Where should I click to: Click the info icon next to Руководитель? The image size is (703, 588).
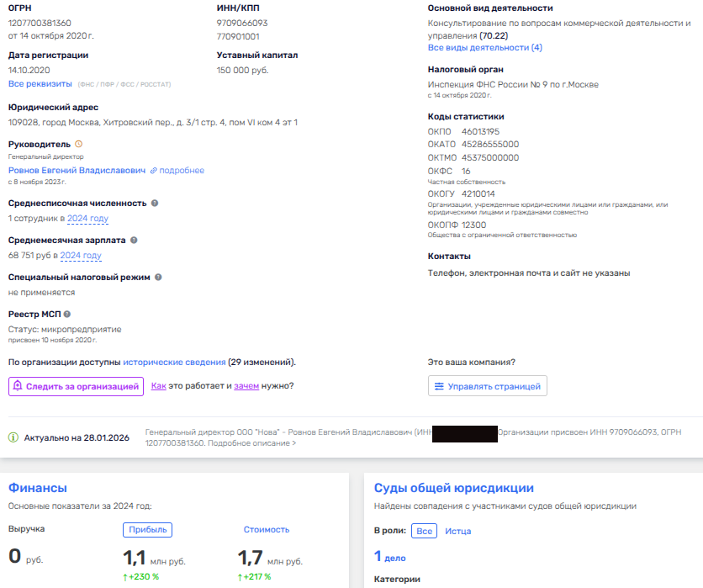point(79,145)
